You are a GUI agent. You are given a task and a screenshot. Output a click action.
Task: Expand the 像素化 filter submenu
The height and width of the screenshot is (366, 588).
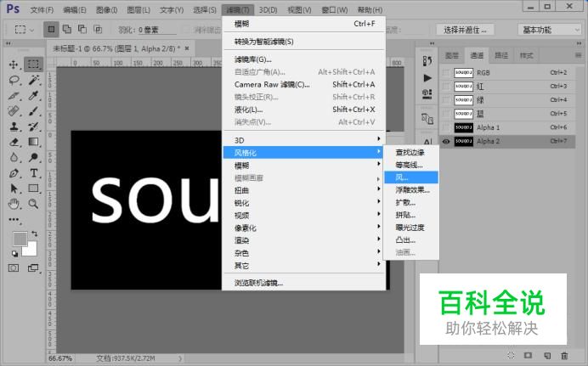304,228
